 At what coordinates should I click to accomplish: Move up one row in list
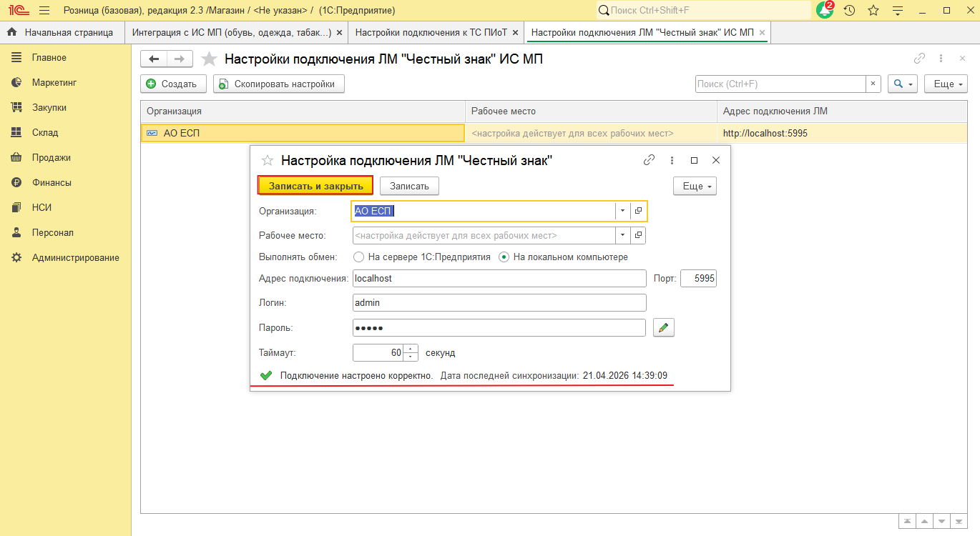(925, 521)
